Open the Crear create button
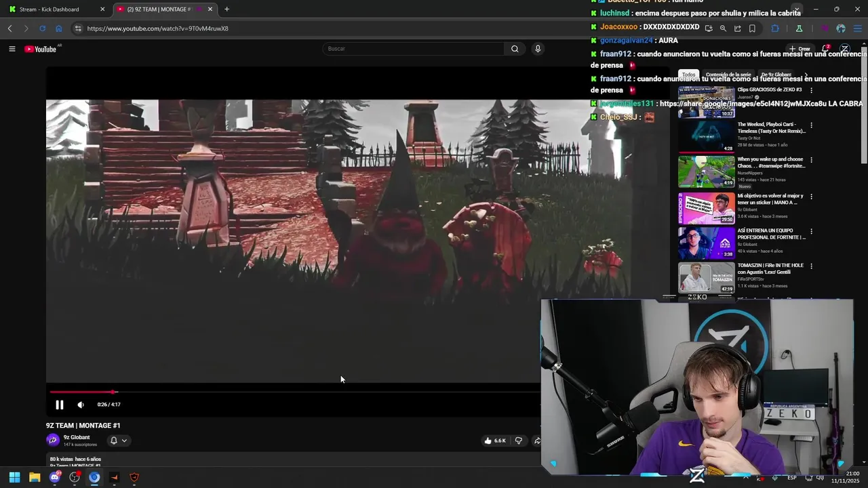 pyautogui.click(x=800, y=49)
